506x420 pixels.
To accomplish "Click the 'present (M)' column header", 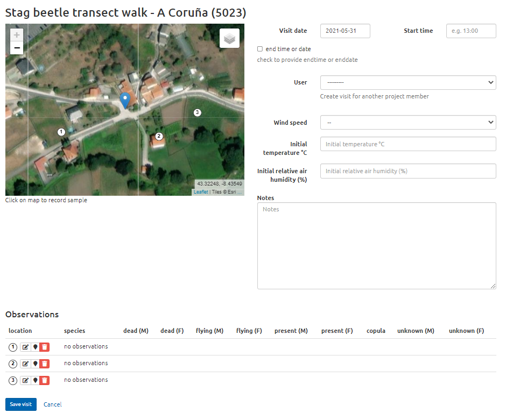I will click(291, 331).
